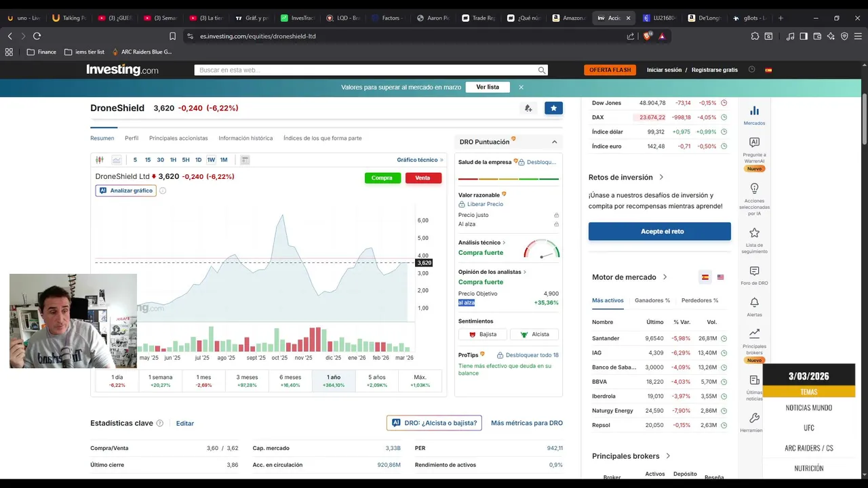This screenshot has height=488, width=868.
Task: Click the Brave shield icon in address bar
Action: point(647,36)
